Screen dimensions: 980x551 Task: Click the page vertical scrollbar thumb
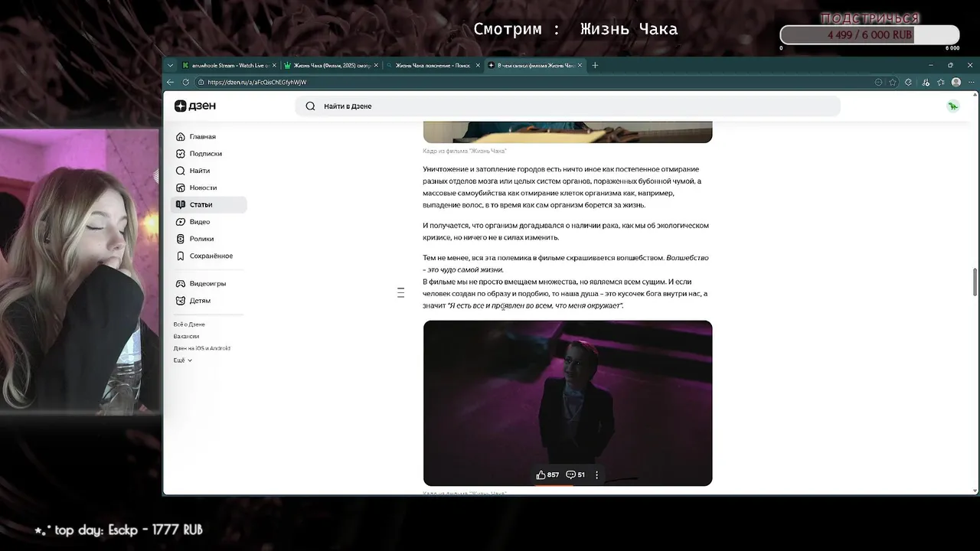(x=975, y=282)
